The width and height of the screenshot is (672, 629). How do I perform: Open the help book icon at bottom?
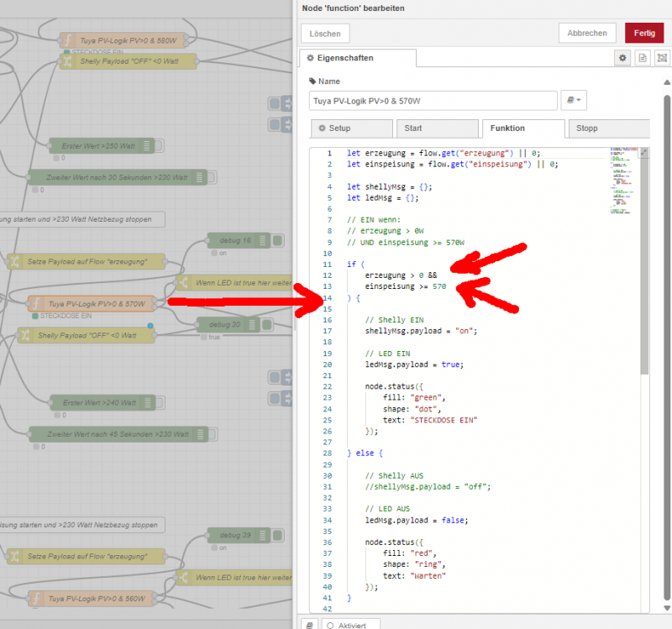[x=309, y=625]
